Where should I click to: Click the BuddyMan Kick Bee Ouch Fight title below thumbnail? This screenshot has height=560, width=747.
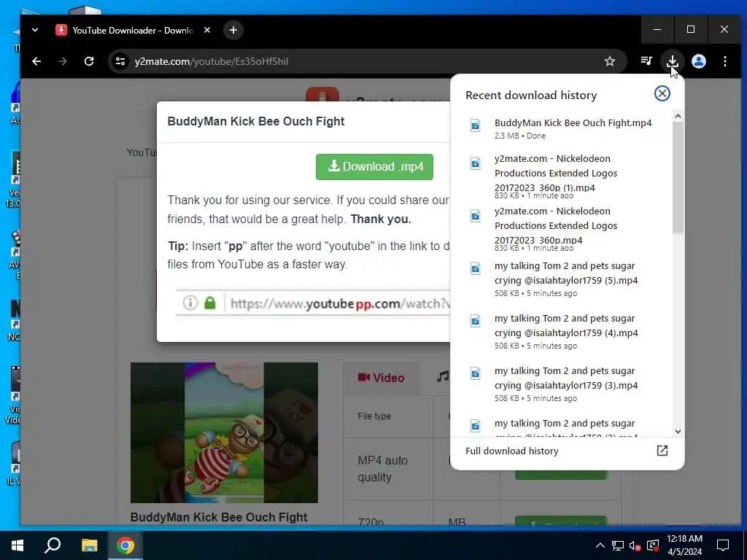click(219, 517)
